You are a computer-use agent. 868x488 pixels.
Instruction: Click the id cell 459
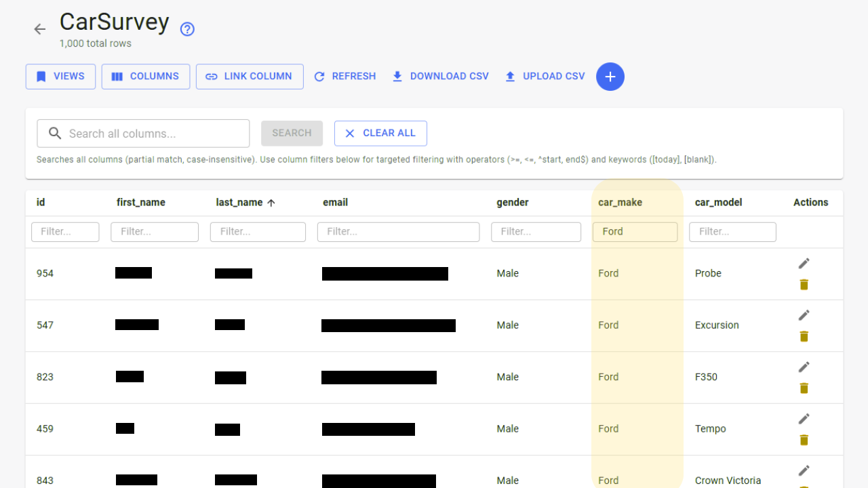[x=45, y=429]
